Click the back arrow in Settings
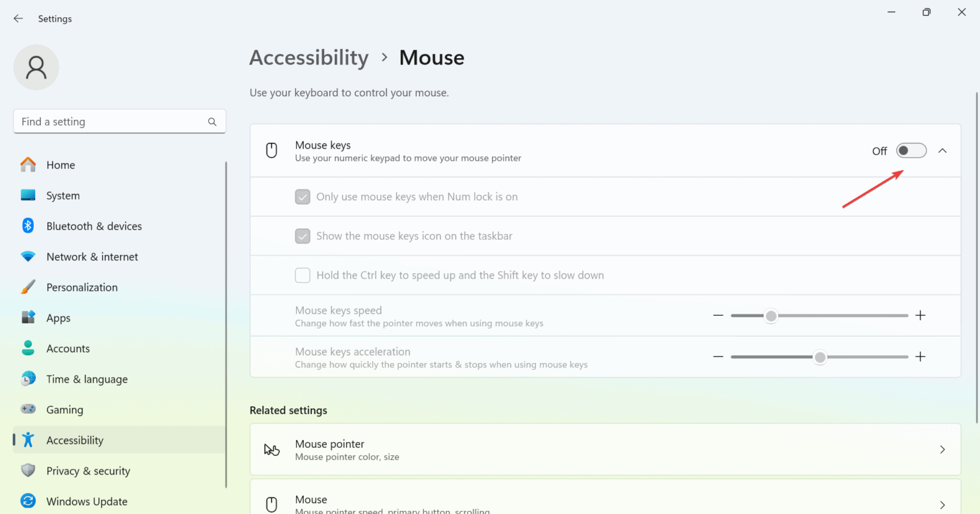This screenshot has width=980, height=514. (x=18, y=18)
